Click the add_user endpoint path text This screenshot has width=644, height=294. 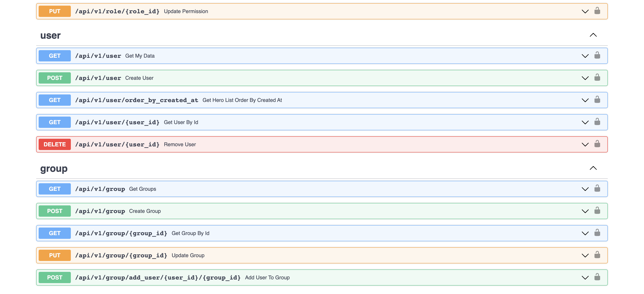coord(158,277)
